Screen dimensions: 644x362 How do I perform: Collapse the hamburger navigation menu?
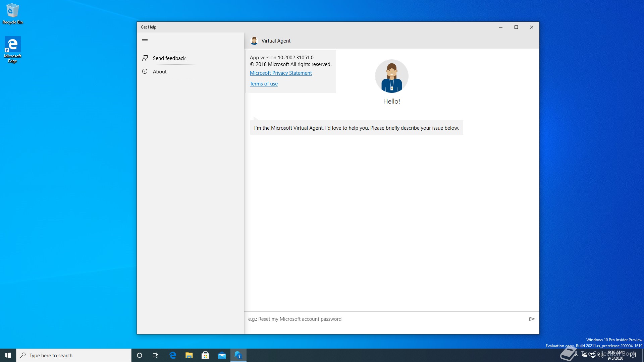[x=145, y=40]
